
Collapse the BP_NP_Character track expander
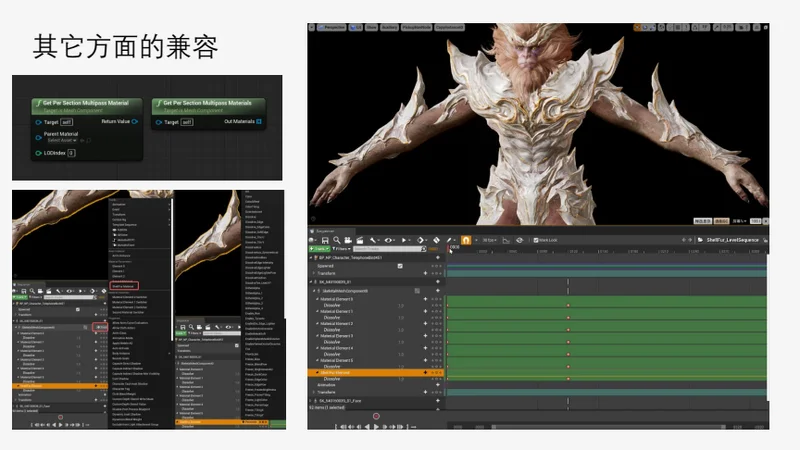pos(311,258)
